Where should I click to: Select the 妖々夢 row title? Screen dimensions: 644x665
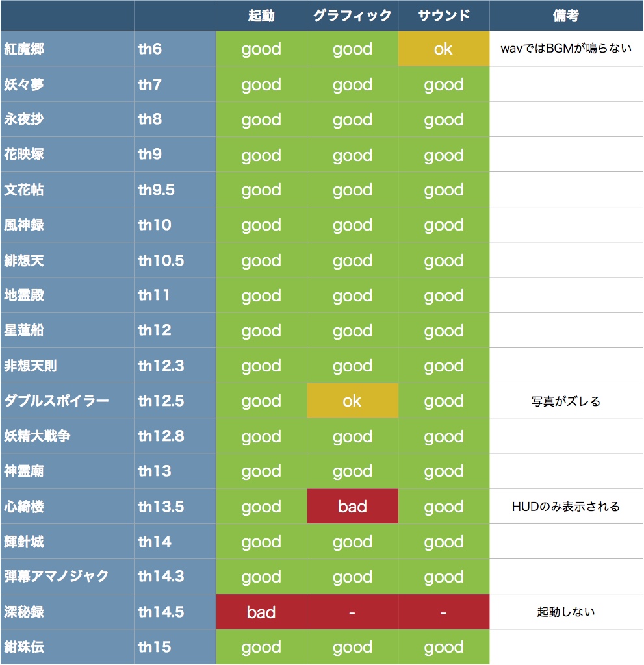(x=67, y=84)
